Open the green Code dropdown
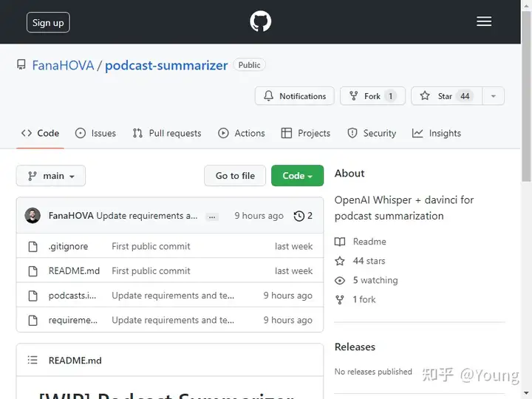Screen dimensions: 532x399 pyautogui.click(x=297, y=176)
